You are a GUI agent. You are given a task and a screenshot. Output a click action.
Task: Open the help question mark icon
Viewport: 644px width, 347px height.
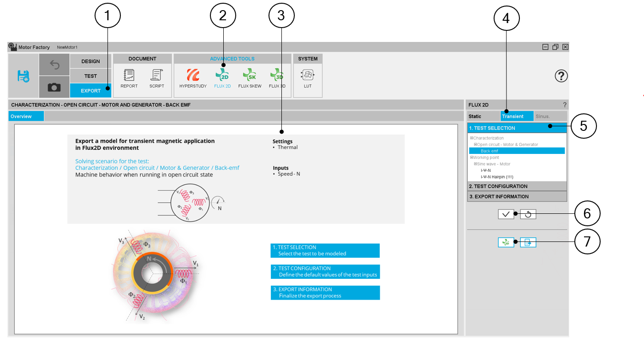coord(561,76)
